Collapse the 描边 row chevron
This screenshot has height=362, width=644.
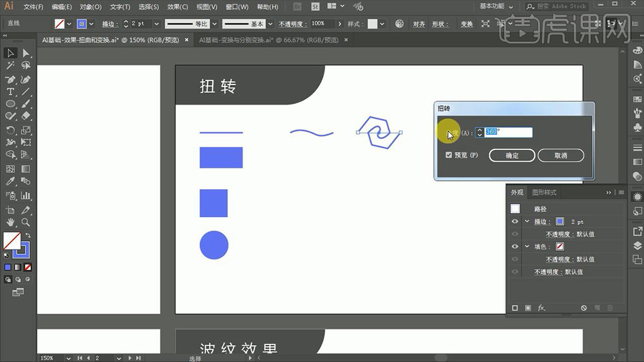coord(527,222)
